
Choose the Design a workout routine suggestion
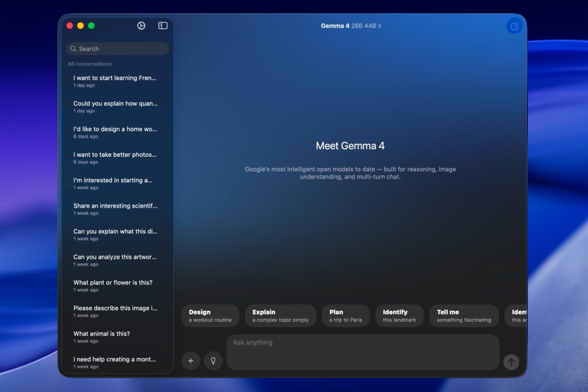click(211, 316)
